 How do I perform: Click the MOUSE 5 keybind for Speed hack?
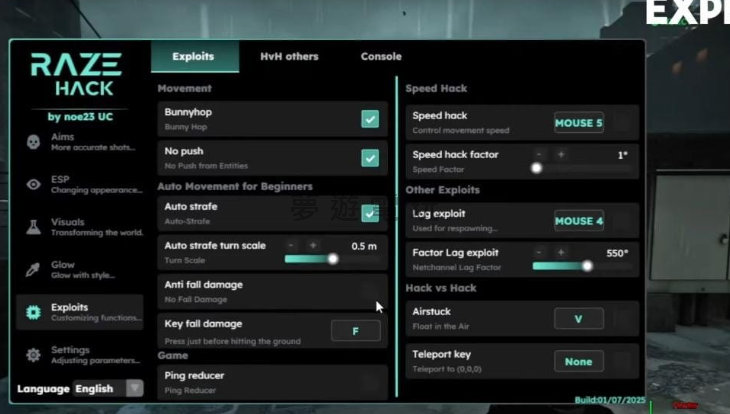pyautogui.click(x=579, y=123)
